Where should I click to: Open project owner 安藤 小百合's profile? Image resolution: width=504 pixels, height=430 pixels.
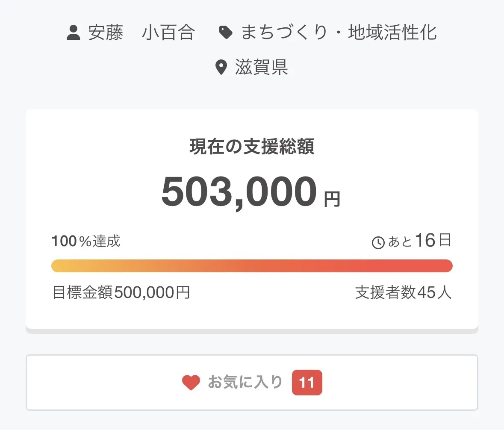click(x=141, y=33)
